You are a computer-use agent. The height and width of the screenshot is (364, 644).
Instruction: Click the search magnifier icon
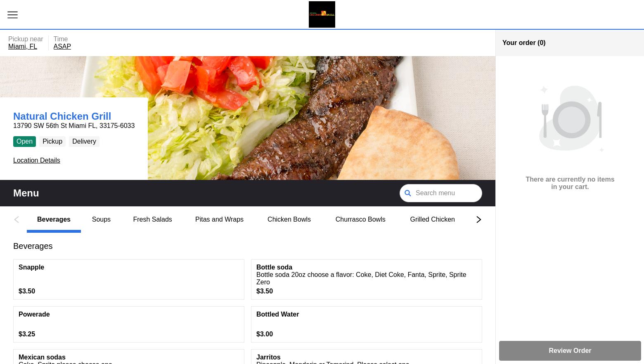407,193
